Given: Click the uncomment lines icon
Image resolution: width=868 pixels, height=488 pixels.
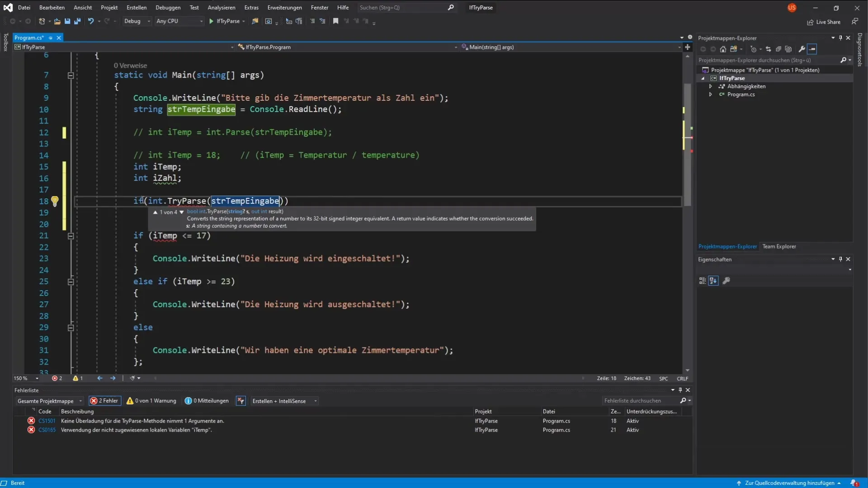Looking at the screenshot, I should click(x=322, y=21).
